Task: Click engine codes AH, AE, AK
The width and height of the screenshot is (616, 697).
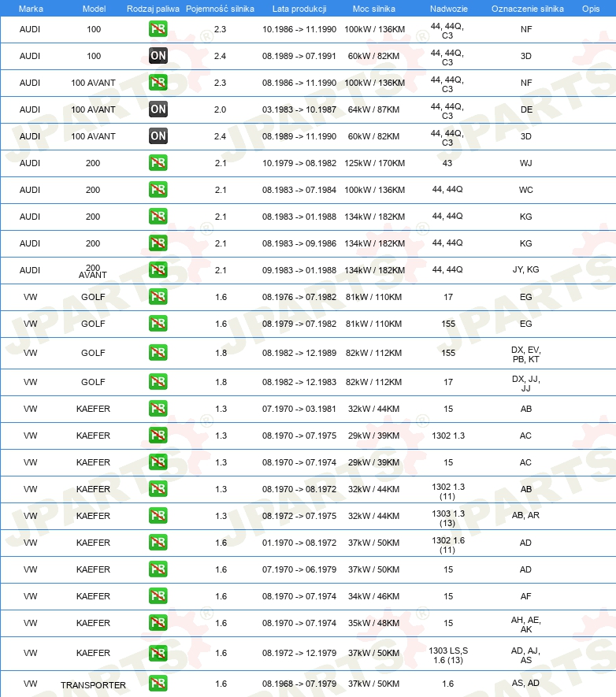Action: click(x=525, y=625)
